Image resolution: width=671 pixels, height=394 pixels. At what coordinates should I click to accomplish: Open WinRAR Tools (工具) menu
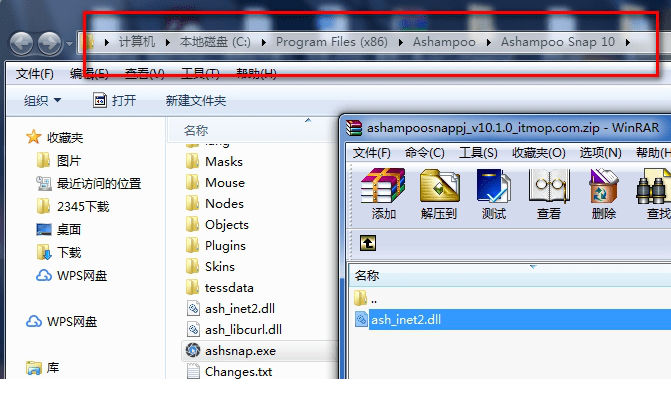click(x=478, y=153)
